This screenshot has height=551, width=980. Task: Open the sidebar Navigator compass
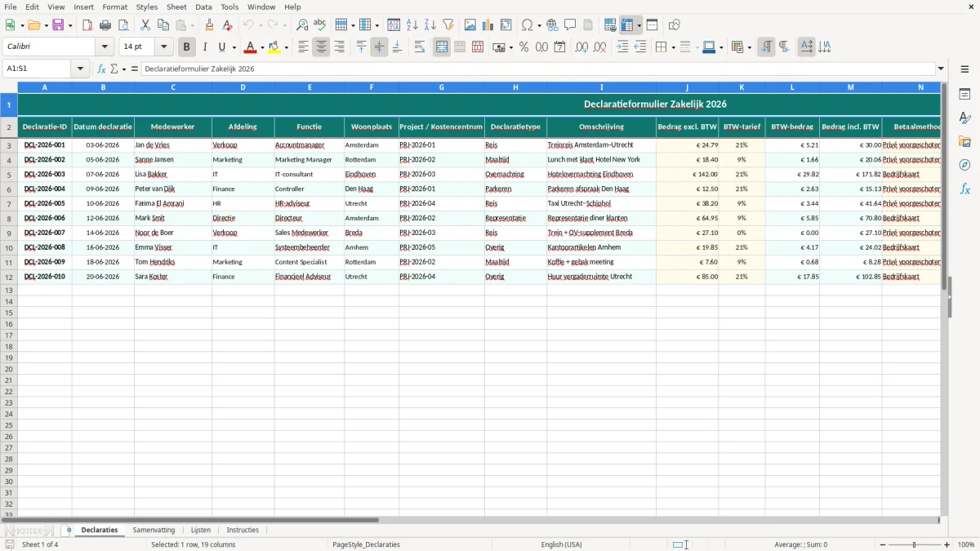(964, 165)
